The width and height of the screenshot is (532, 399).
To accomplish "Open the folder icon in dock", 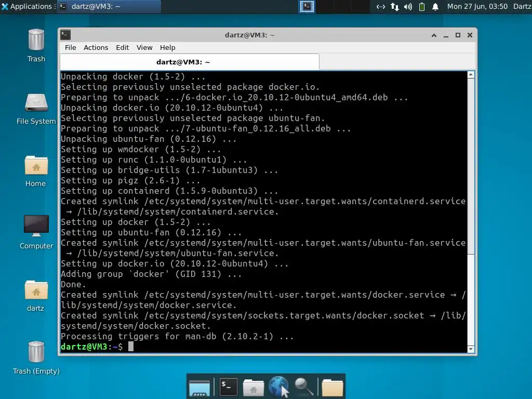I will click(332, 388).
